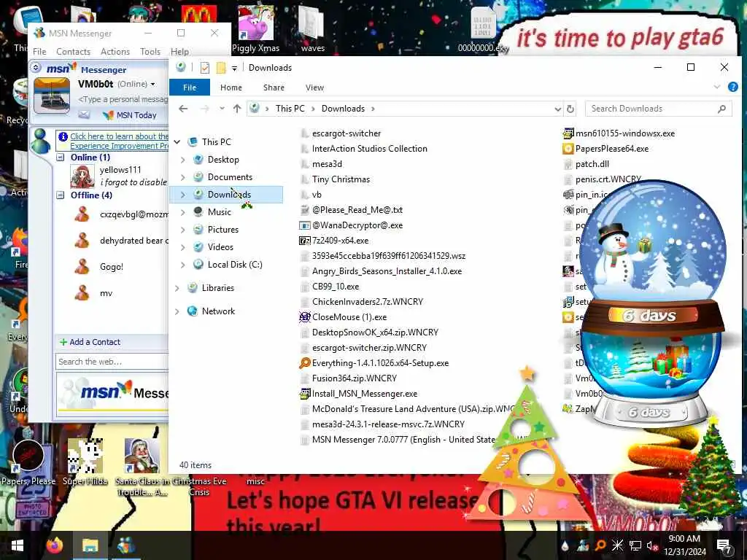The height and width of the screenshot is (560, 747).
Task: Click Add a Contact in Messenger
Action: [90, 342]
